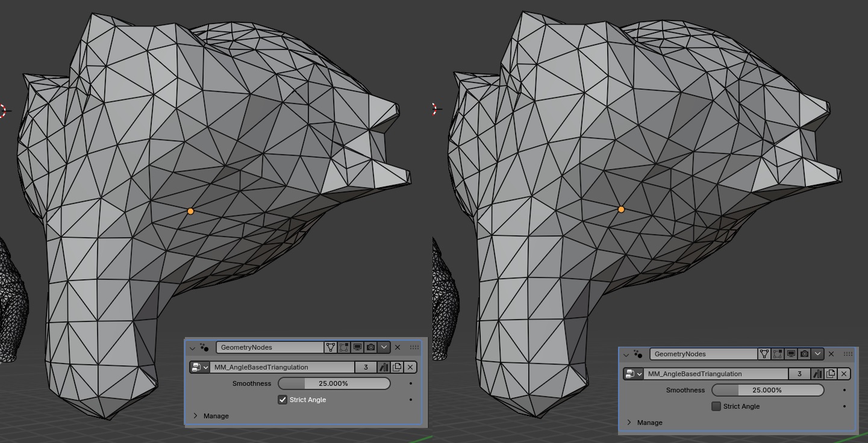Viewport: 868px width, 443px height.
Task: Duplicate the node group in the right panel
Action: pos(831,374)
